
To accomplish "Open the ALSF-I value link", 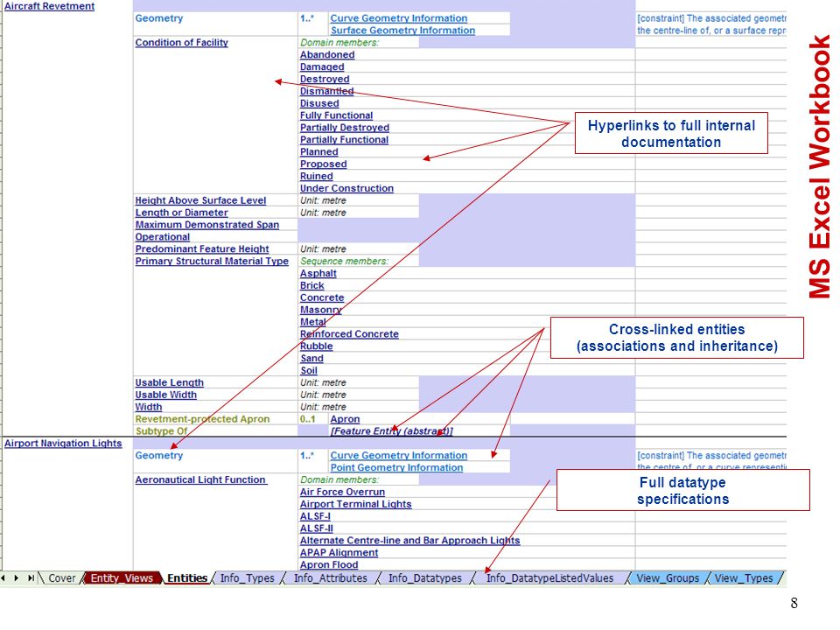I will (x=315, y=516).
